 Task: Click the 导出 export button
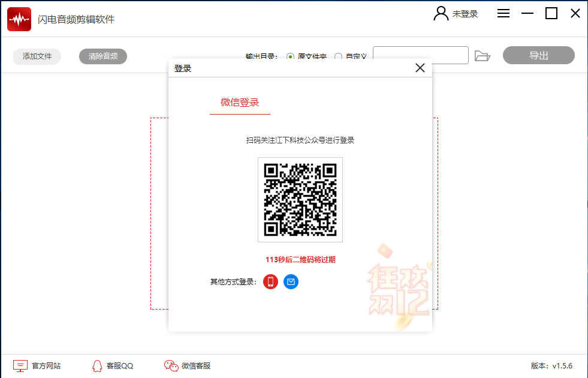pos(538,55)
